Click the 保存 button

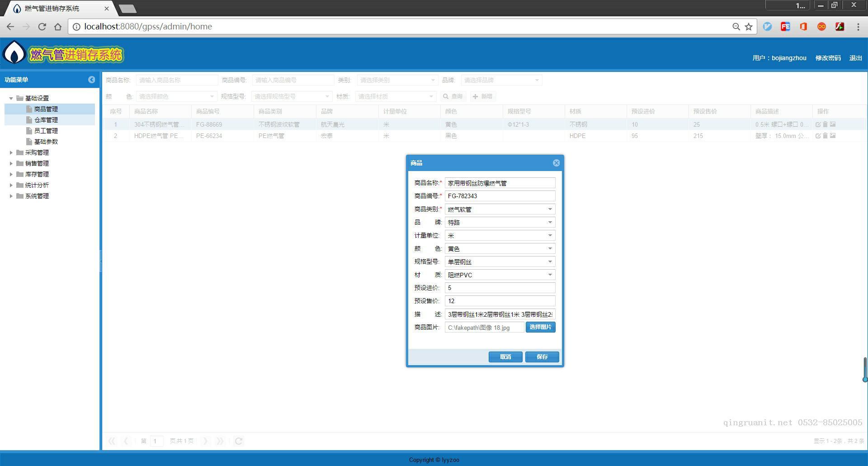coord(542,357)
